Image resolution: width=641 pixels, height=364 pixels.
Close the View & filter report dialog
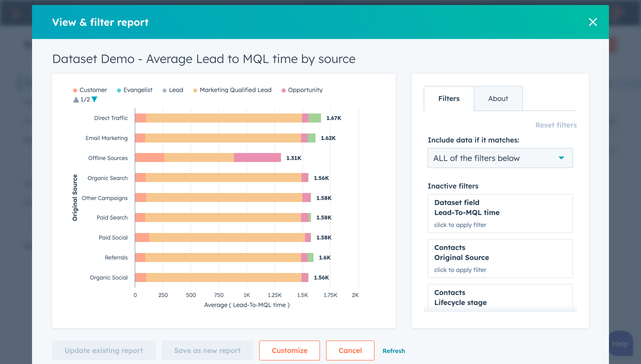593,22
